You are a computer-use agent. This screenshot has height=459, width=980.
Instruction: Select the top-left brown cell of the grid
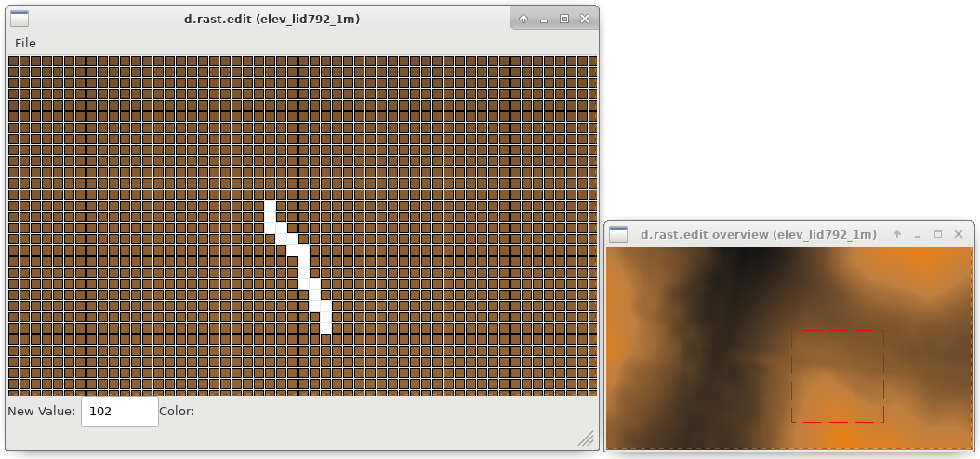(13, 60)
